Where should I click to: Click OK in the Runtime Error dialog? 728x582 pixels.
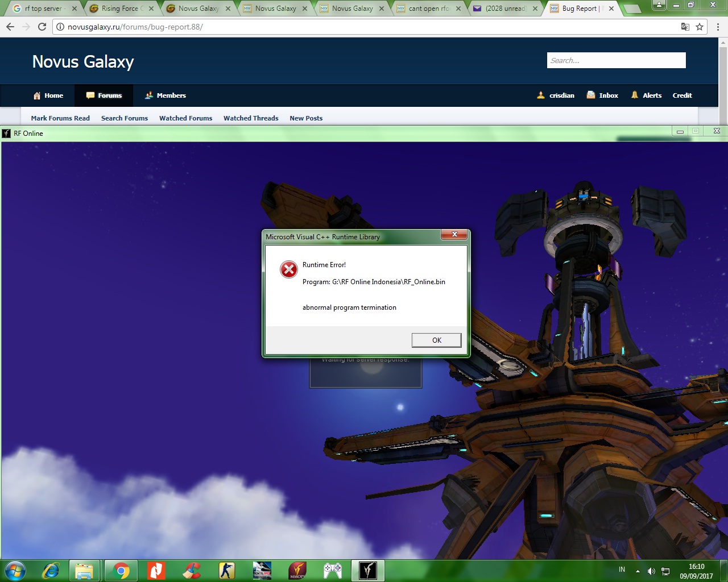click(436, 340)
